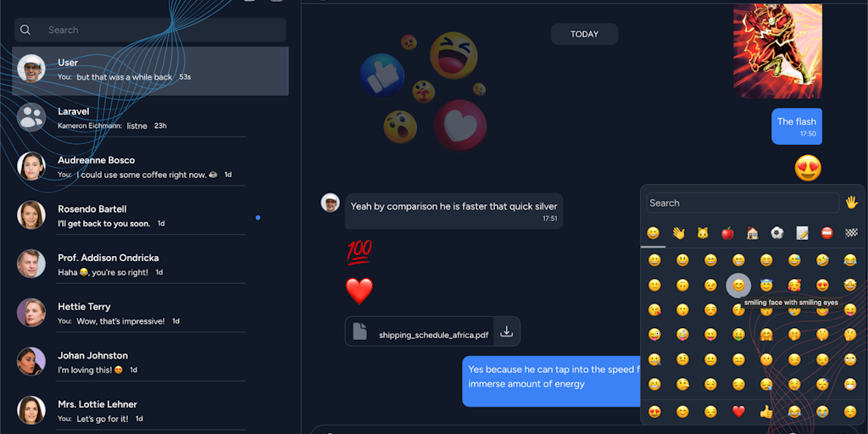Switch to the apple Food emoji category

click(x=727, y=233)
